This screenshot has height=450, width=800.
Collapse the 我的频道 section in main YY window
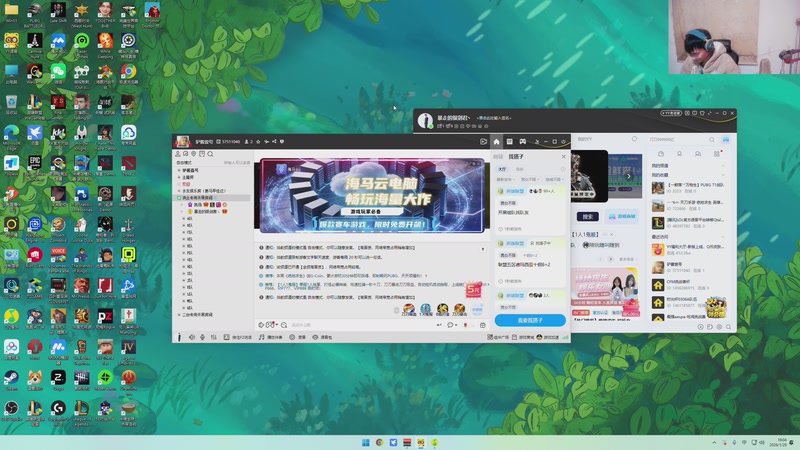(x=722, y=166)
